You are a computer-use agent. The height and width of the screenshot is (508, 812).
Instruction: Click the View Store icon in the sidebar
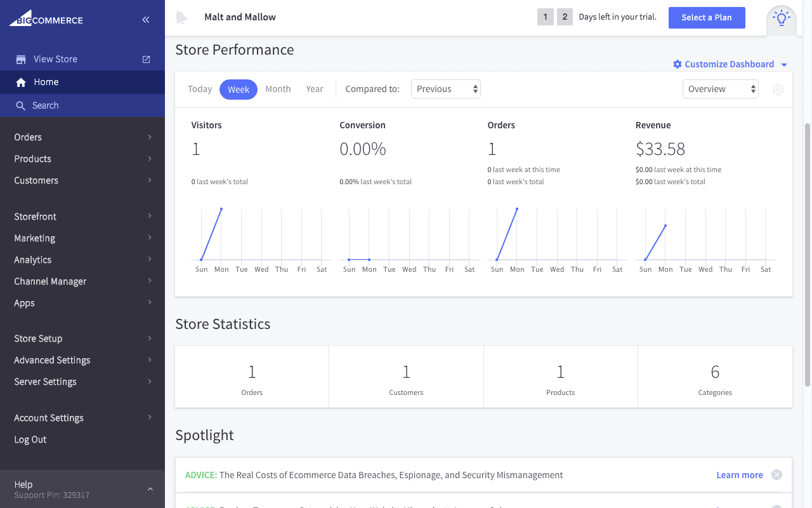click(x=21, y=58)
